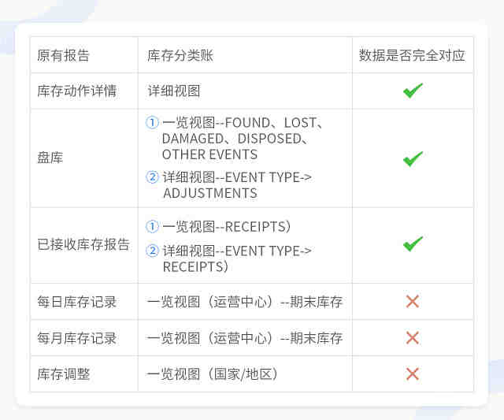Select the 库存分类账 column header
The height and width of the screenshot is (420, 504).
pyautogui.click(x=180, y=55)
